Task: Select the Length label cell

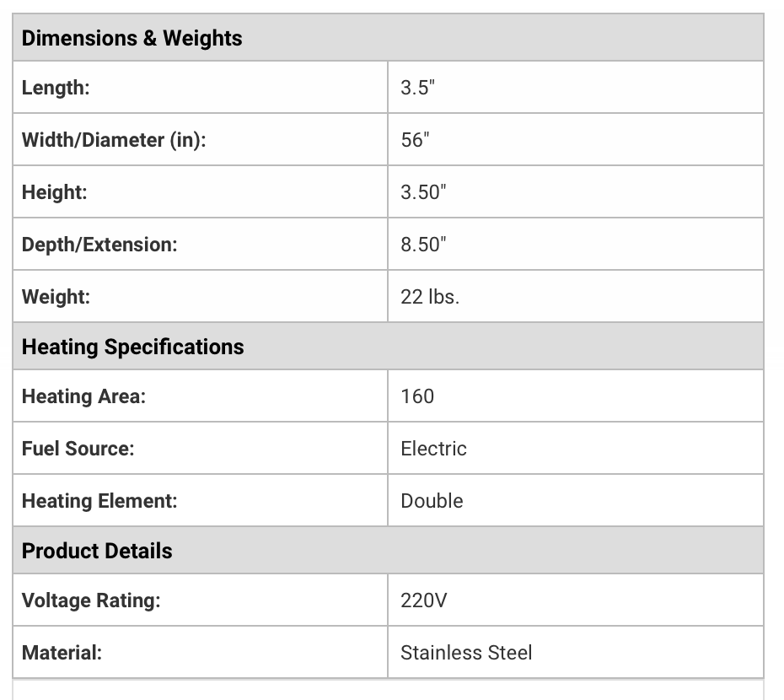Action: point(201,88)
